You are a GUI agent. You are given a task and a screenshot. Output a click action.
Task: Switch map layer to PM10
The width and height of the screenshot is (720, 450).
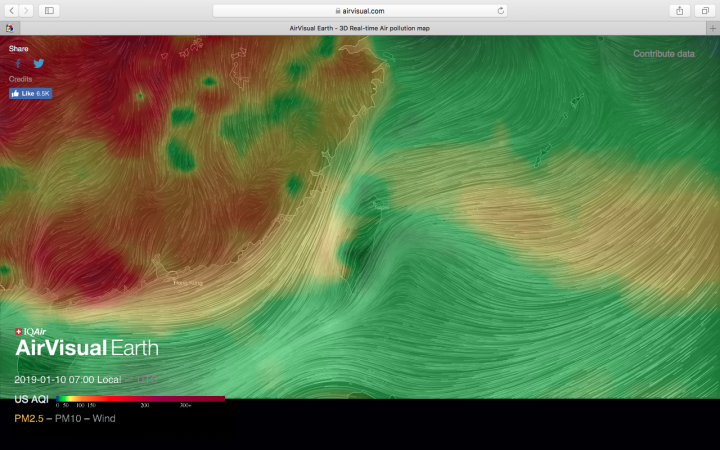(x=68, y=418)
